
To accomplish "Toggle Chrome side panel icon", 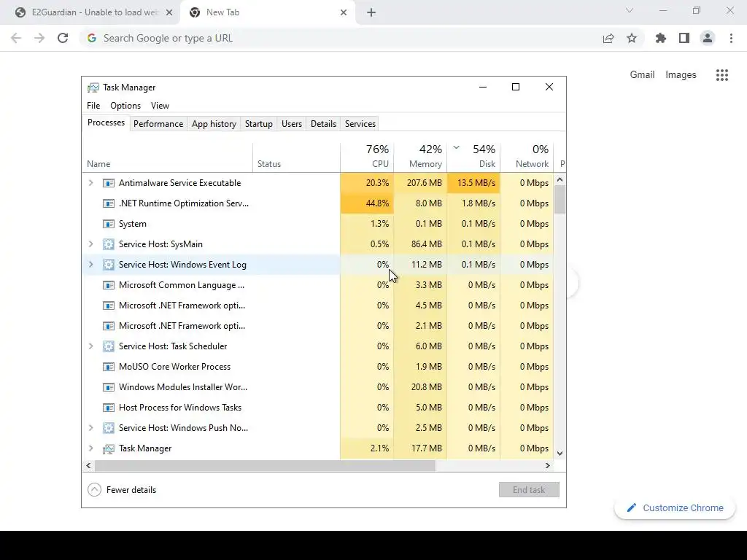I will pos(684,38).
